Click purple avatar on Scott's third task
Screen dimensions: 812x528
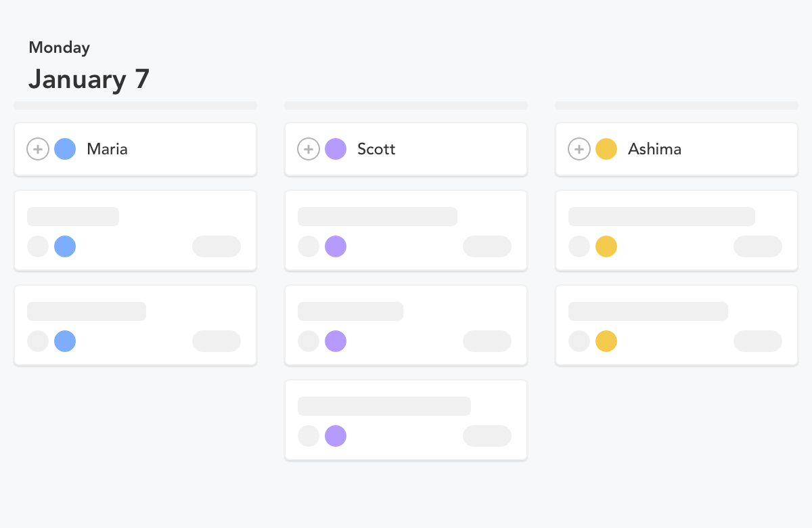(336, 436)
